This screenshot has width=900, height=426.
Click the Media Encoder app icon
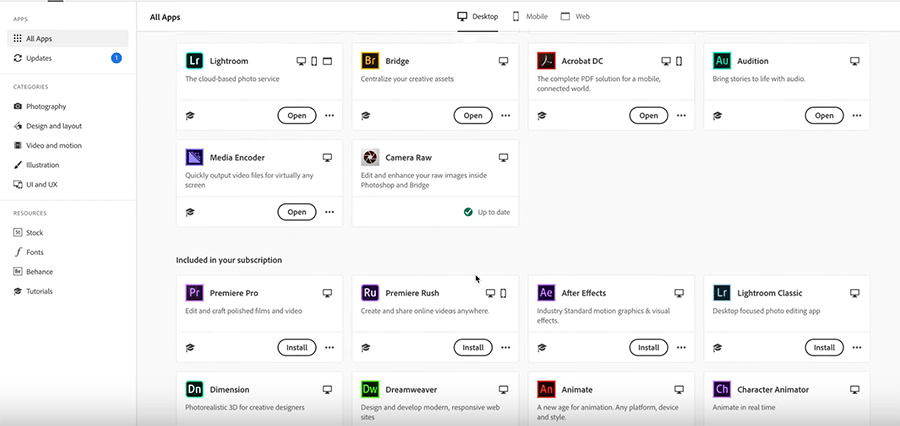[195, 157]
